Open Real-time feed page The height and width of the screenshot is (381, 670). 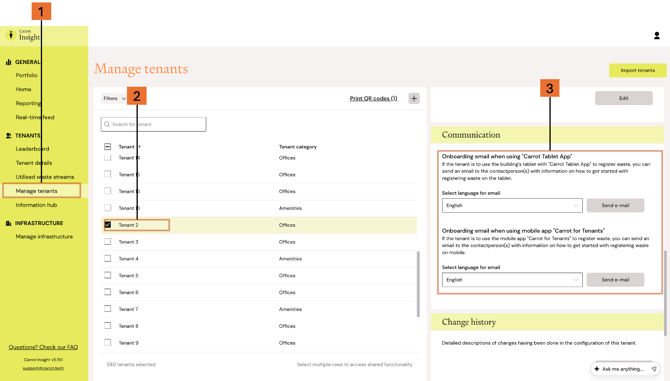(35, 117)
